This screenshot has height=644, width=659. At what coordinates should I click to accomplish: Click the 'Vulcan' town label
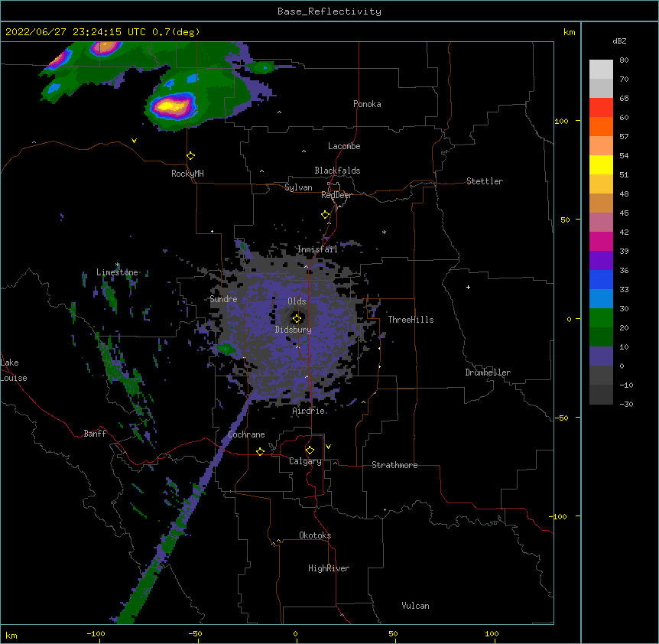(x=415, y=606)
